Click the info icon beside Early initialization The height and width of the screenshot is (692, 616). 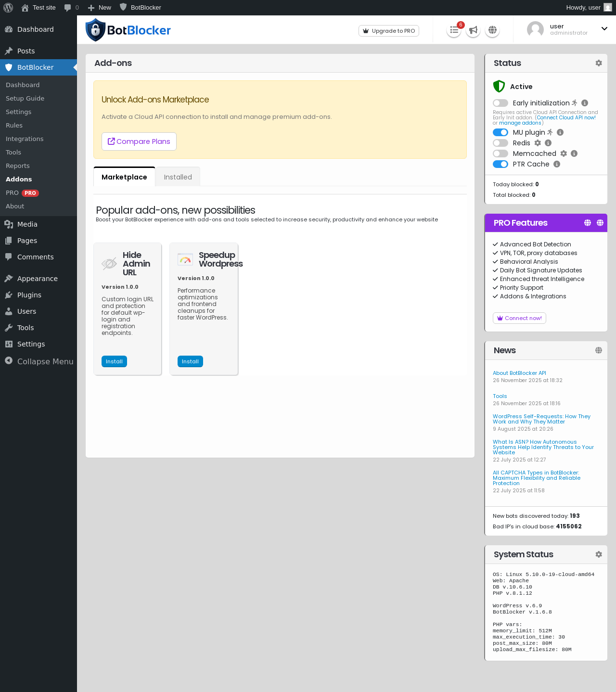(x=585, y=103)
